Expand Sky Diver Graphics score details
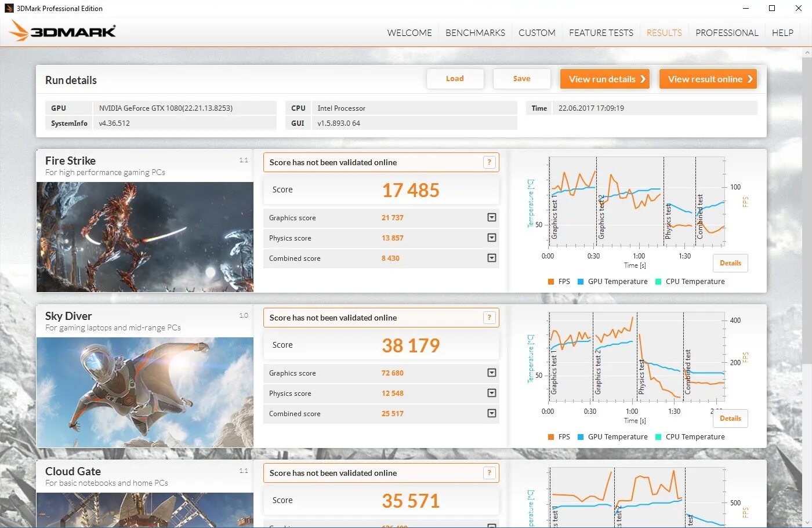The width and height of the screenshot is (812, 528). pyautogui.click(x=492, y=373)
